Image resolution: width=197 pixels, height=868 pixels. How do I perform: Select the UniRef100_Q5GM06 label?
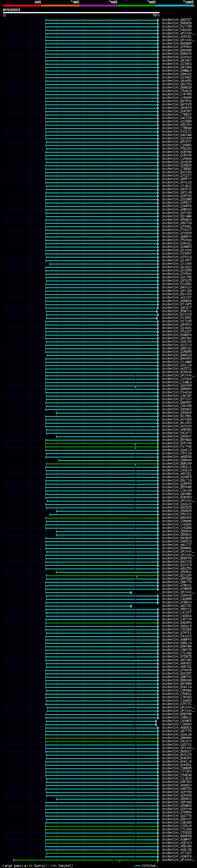click(177, 413)
